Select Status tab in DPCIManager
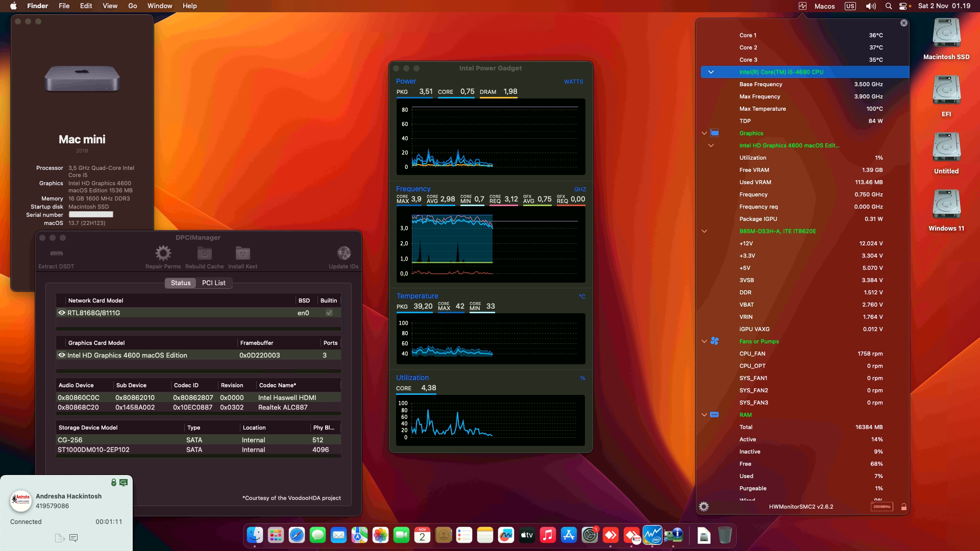Viewport: 980px width, 551px height. pyautogui.click(x=181, y=283)
